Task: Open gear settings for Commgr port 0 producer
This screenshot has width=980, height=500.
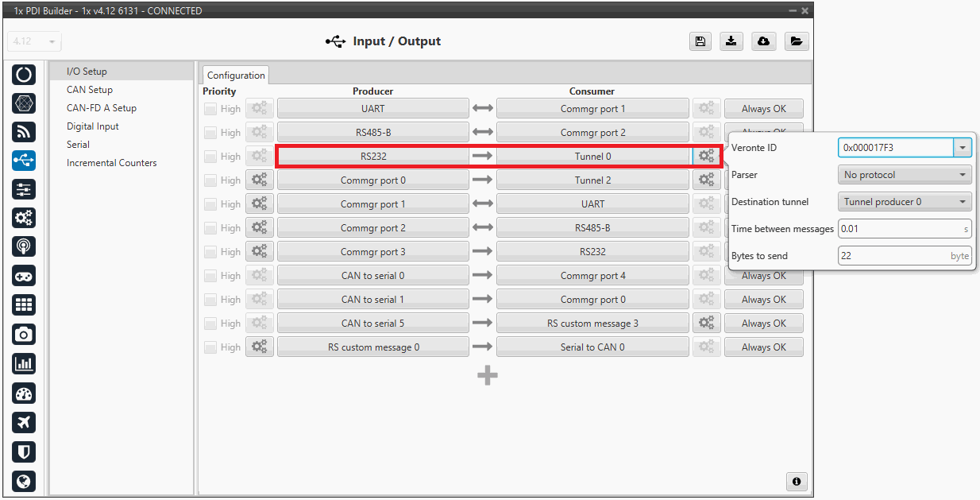Action: (x=260, y=180)
